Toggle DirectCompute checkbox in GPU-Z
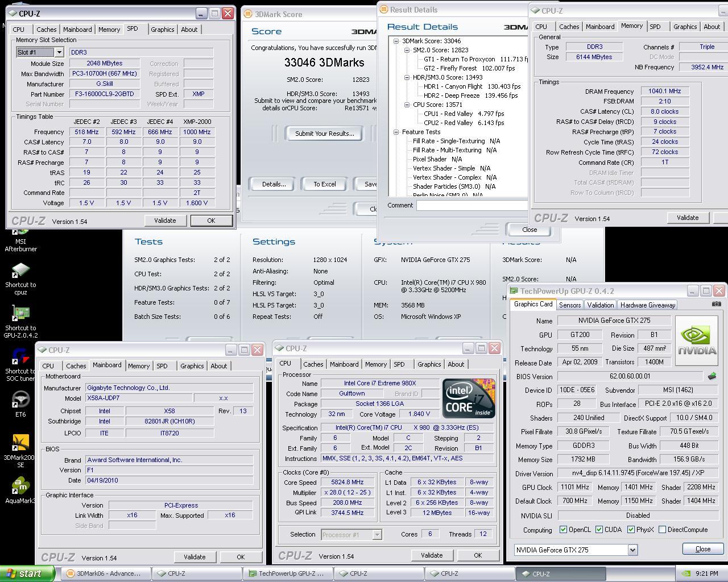728x582 pixels. (662, 530)
